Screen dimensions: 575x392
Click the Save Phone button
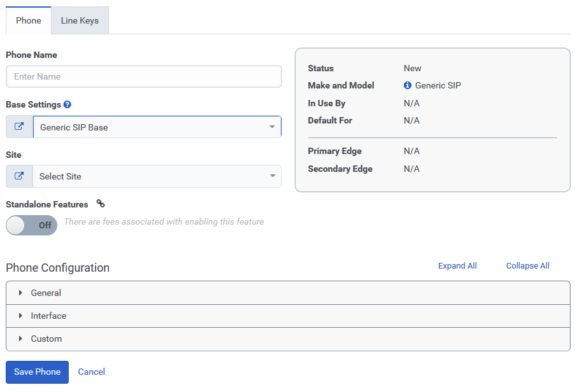click(x=37, y=372)
